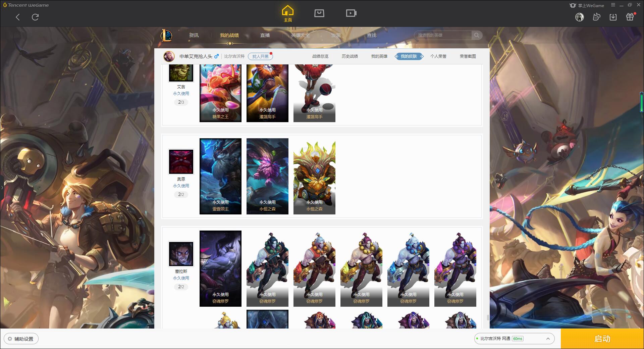Go back with the left arrow icon
This screenshot has height=349, width=644.
click(18, 17)
